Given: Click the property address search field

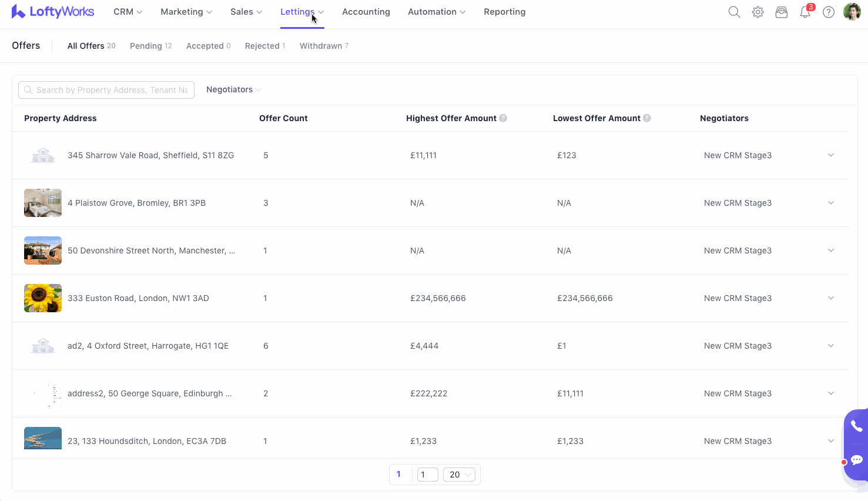Looking at the screenshot, I should (x=112, y=90).
